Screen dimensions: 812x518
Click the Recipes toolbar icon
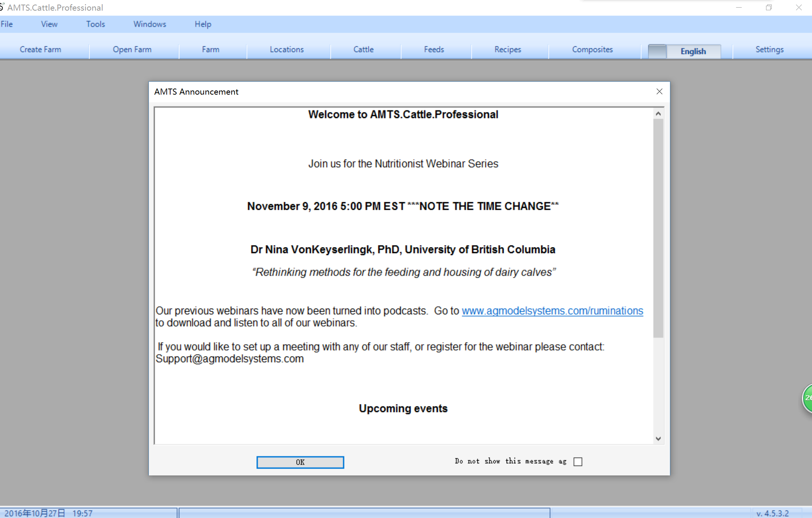pos(507,49)
